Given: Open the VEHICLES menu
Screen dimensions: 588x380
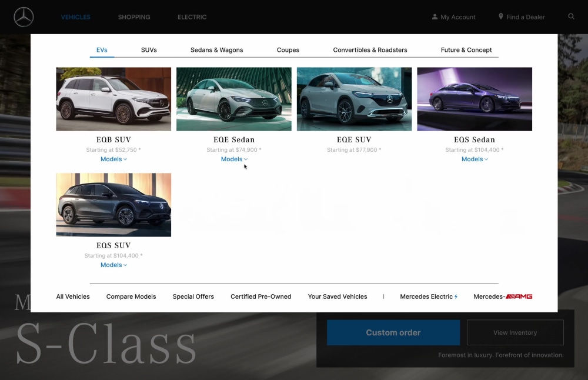Looking at the screenshot, I should pyautogui.click(x=76, y=17).
